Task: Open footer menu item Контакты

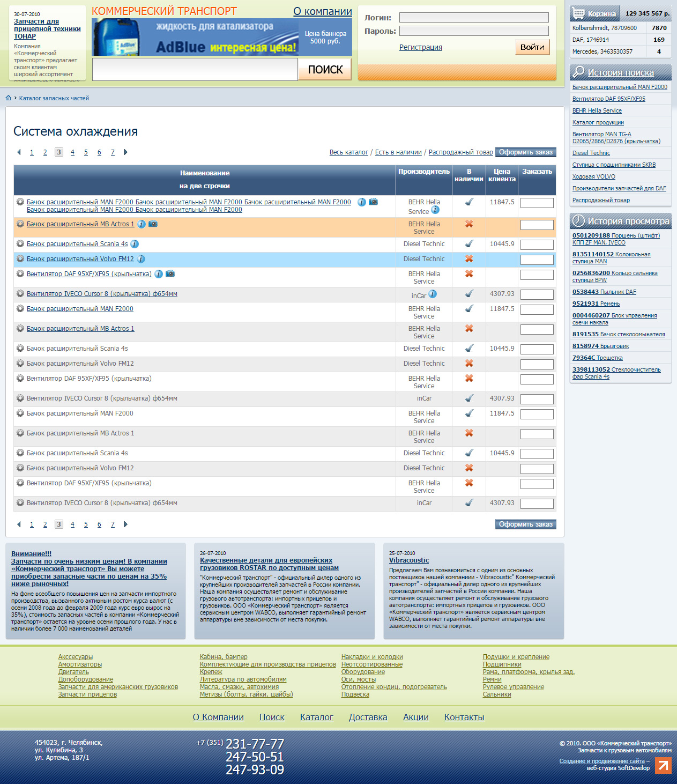Action: pyautogui.click(x=464, y=718)
